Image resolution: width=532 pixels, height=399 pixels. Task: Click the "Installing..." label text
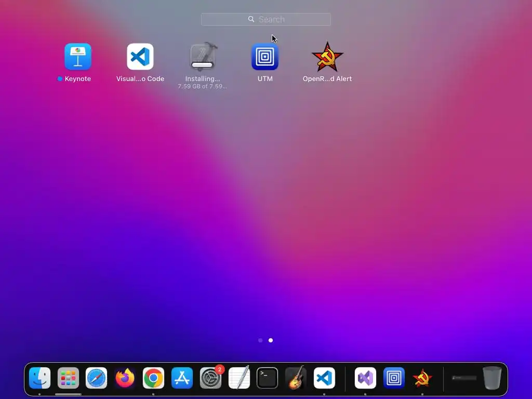tap(203, 79)
